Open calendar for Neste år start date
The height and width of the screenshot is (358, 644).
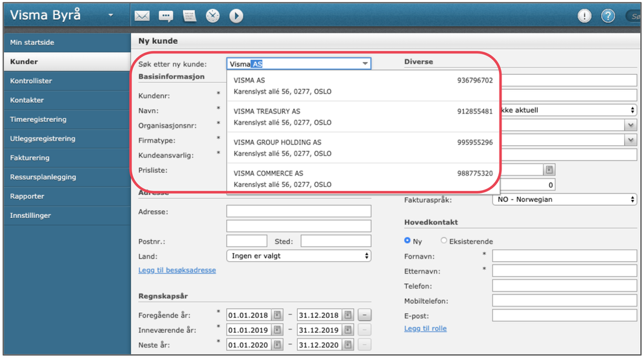[x=278, y=345]
